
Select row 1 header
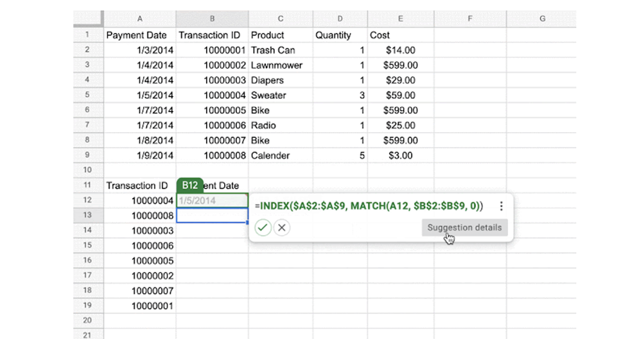point(88,35)
